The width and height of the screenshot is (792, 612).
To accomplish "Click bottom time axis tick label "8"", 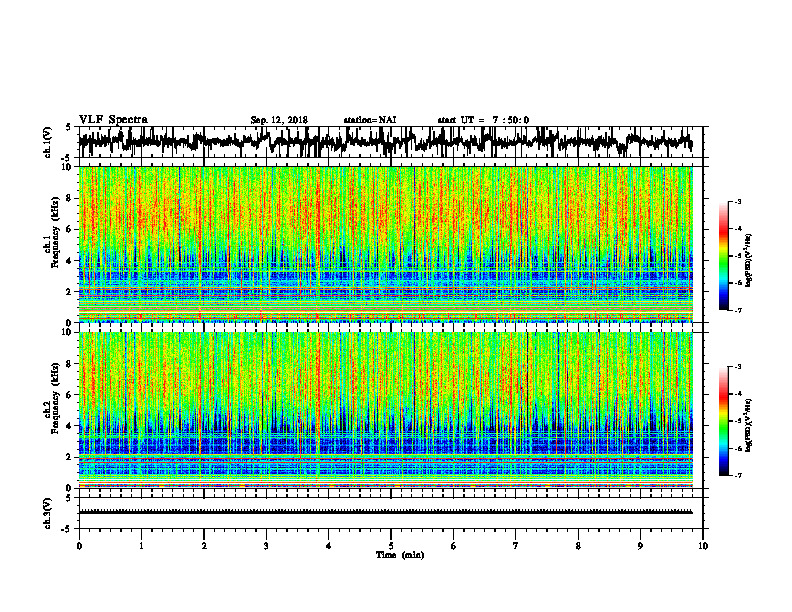I will click(578, 546).
